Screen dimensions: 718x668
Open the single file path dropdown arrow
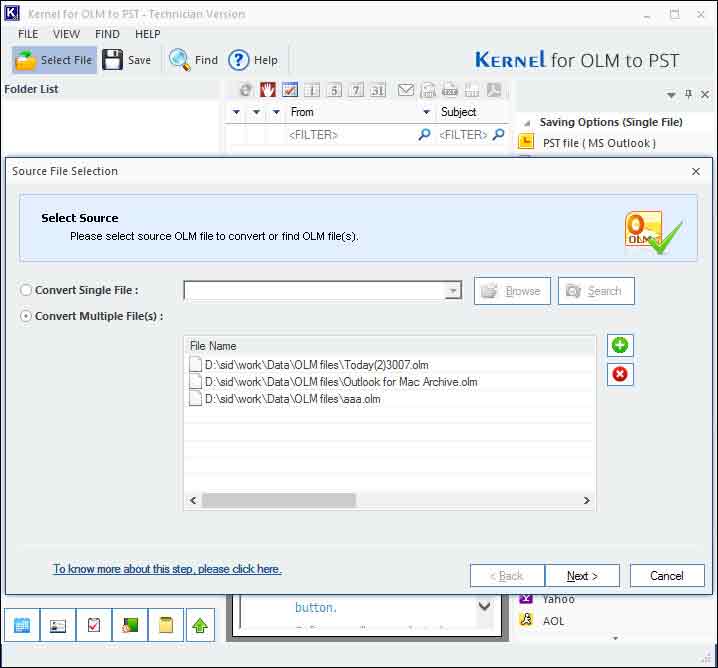[x=453, y=291]
